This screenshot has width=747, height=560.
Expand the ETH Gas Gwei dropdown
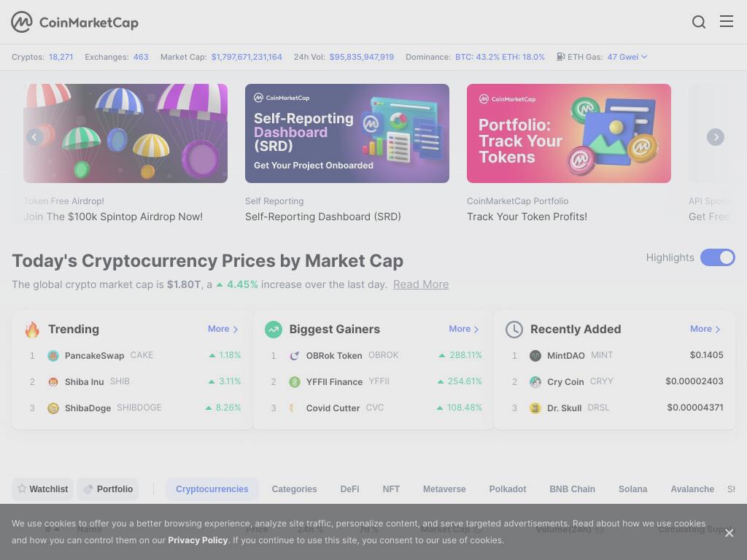pos(627,57)
